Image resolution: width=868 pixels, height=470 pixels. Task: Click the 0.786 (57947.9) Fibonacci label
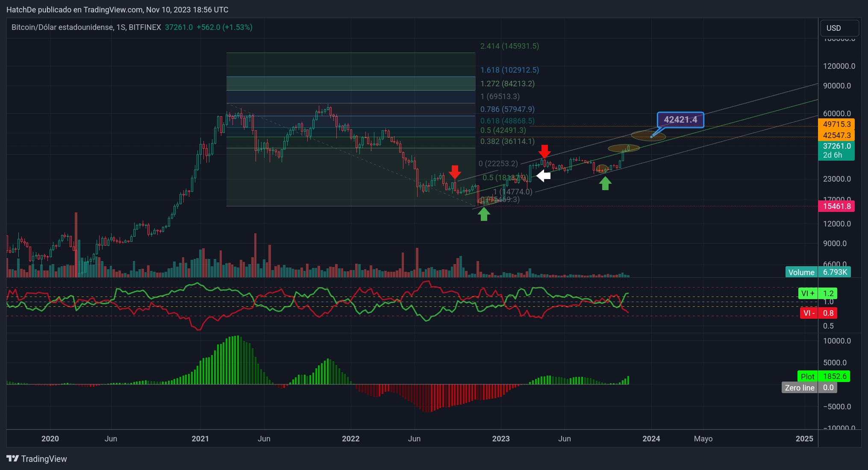[x=507, y=109]
